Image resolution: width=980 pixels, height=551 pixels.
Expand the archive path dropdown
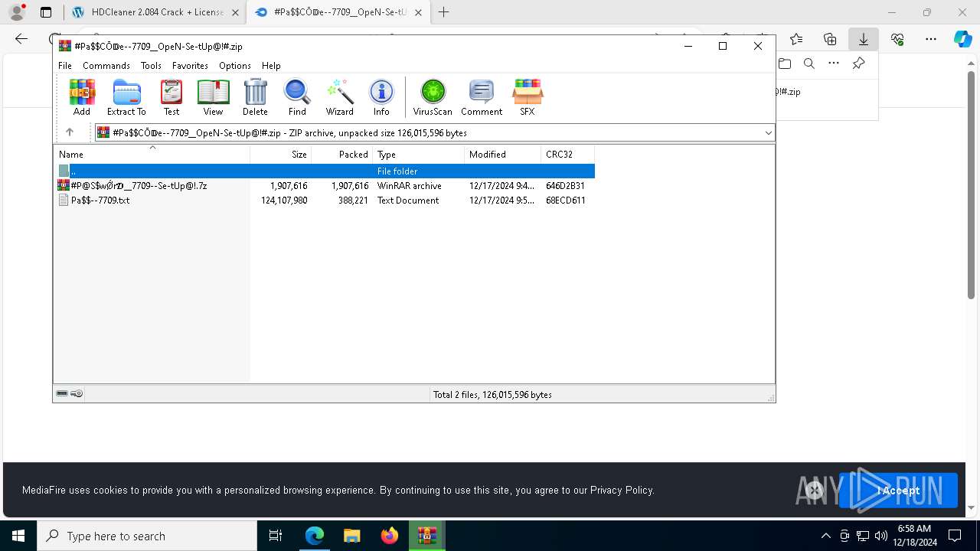click(768, 132)
